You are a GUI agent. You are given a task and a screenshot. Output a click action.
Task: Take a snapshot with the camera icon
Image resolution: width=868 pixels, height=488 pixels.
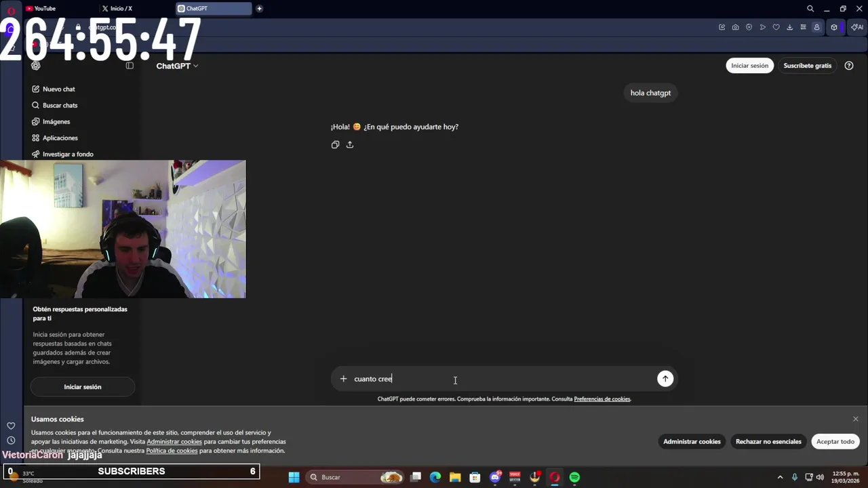pyautogui.click(x=736, y=27)
